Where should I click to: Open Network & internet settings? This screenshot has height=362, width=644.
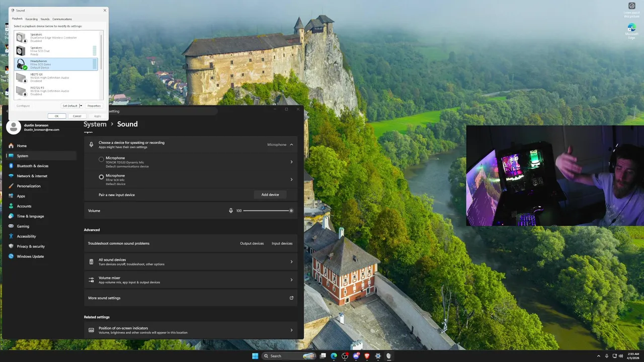click(x=41, y=176)
